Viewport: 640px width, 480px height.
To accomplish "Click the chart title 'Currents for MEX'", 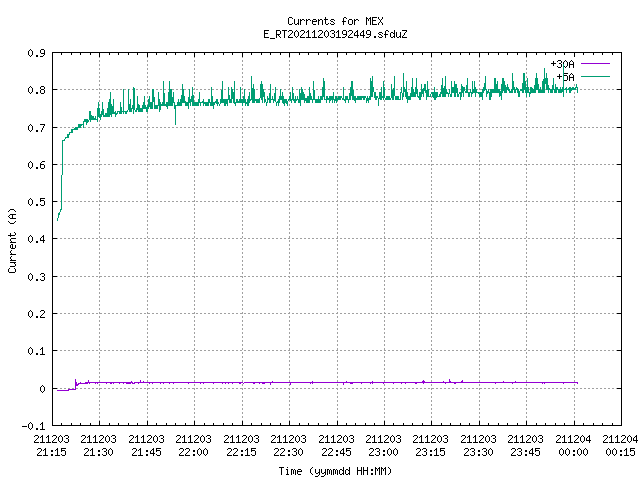I will 335,21.
